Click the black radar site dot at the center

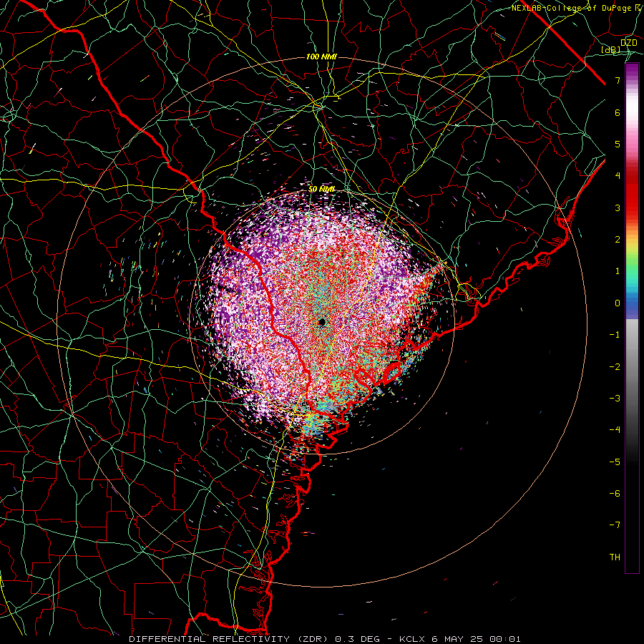(322, 322)
